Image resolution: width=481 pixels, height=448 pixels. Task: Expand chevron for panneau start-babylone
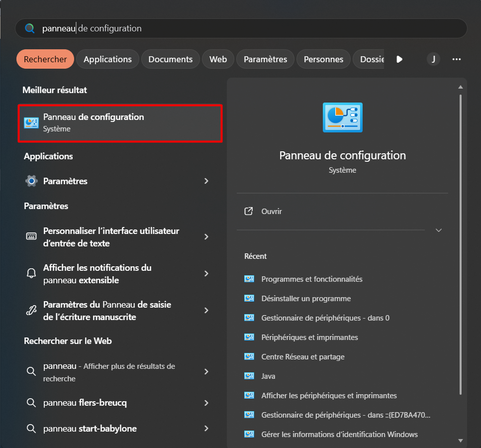coord(206,429)
